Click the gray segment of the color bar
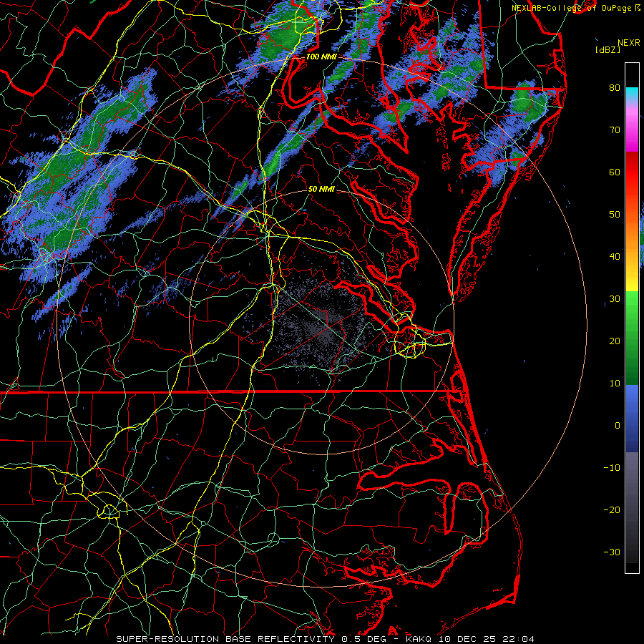The height and width of the screenshot is (644, 644). coord(632,481)
